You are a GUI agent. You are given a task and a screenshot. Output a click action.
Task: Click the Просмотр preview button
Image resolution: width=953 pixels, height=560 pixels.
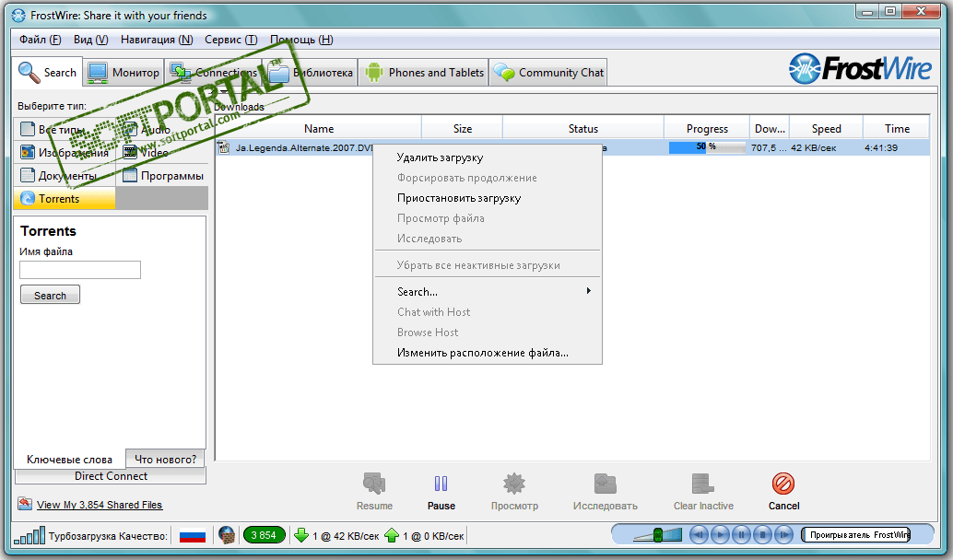[x=515, y=492]
